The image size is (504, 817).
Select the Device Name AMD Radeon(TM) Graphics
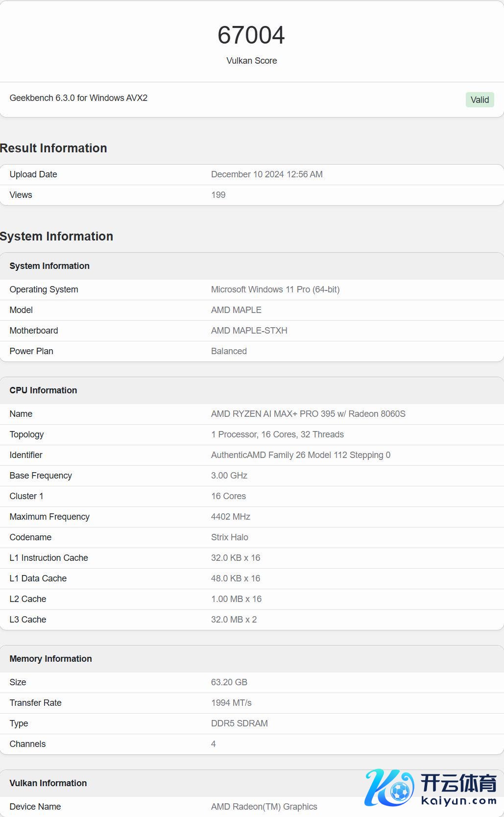[x=264, y=807]
